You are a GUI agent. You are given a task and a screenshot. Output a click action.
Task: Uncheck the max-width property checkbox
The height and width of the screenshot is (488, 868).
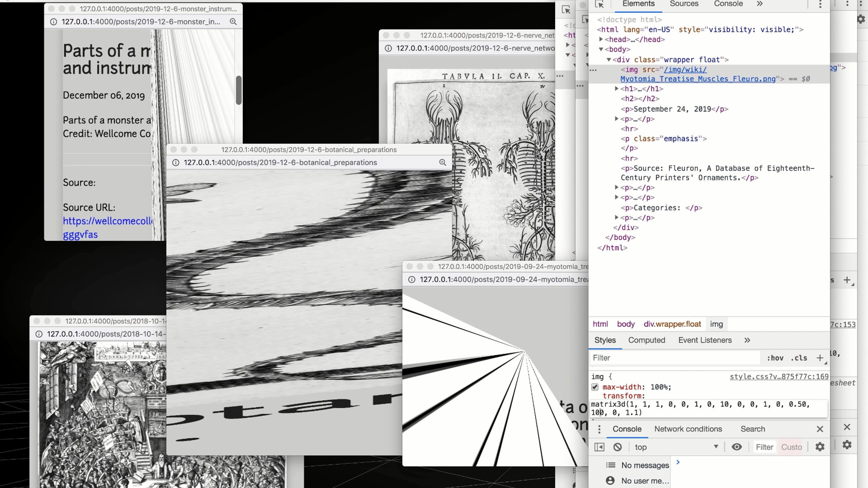point(595,387)
